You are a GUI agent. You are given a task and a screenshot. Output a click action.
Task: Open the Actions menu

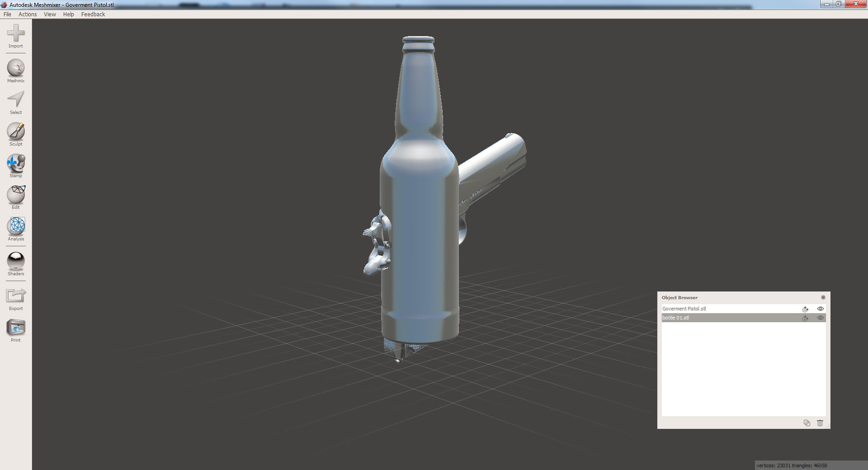click(28, 14)
